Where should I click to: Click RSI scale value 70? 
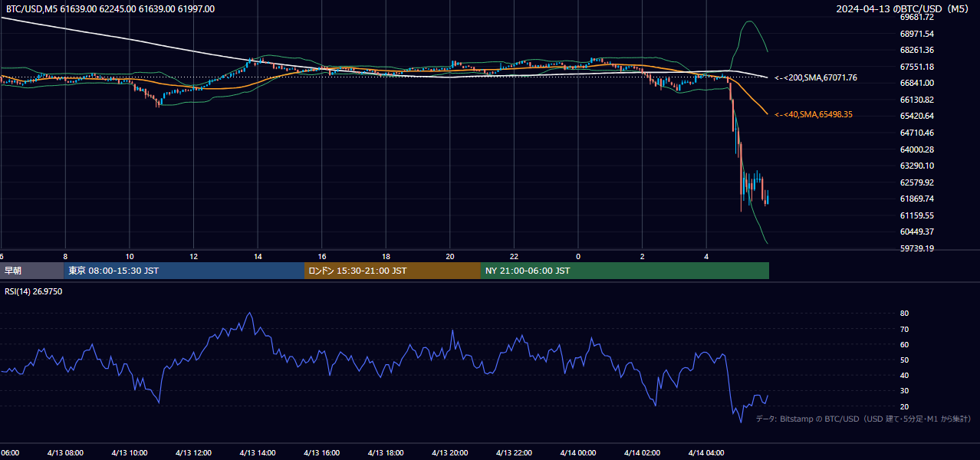[x=904, y=329]
